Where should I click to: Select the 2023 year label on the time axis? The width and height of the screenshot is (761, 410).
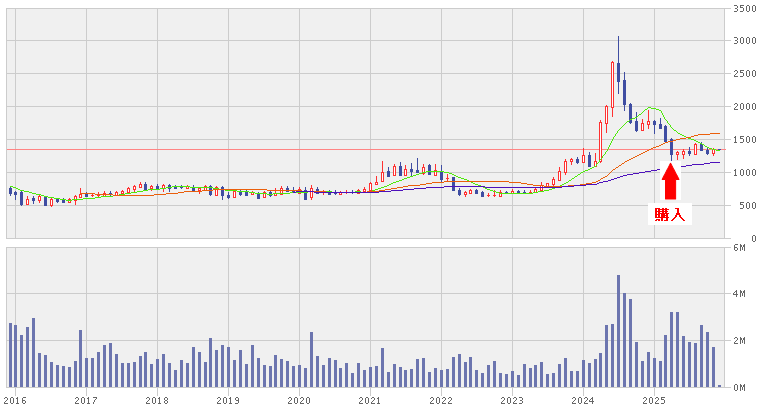click(x=512, y=400)
